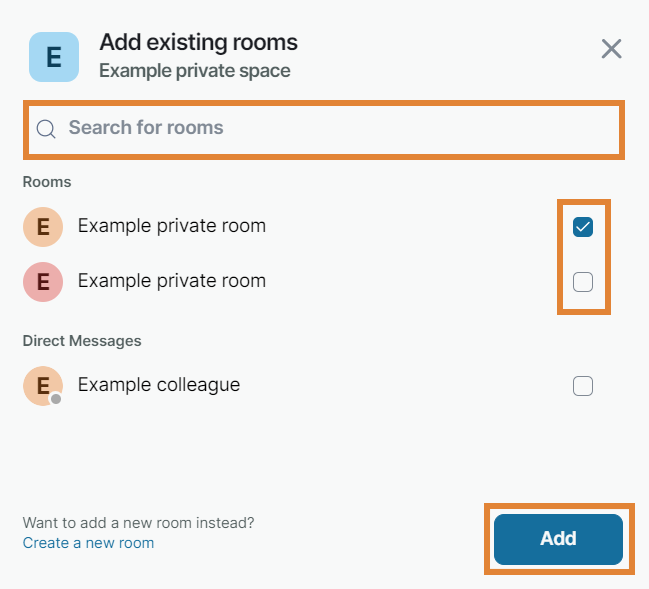Click the Example private space subtitle

pos(195,71)
